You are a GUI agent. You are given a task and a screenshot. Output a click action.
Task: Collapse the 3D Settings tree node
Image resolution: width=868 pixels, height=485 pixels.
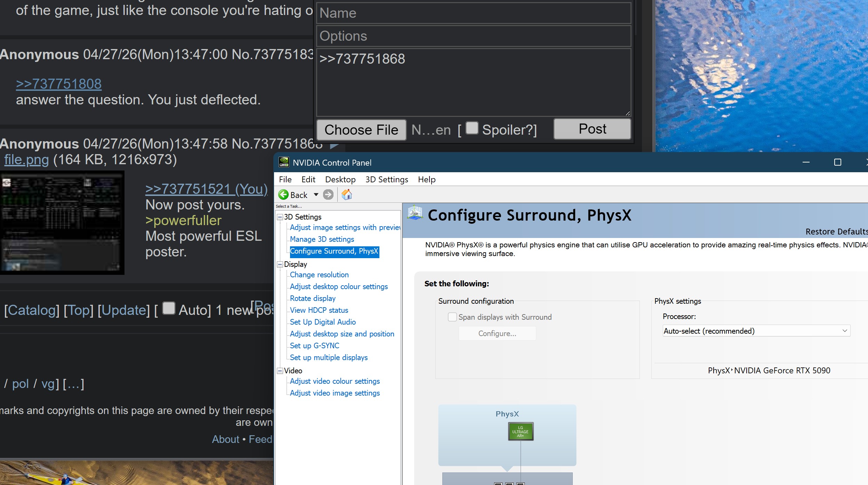click(280, 217)
